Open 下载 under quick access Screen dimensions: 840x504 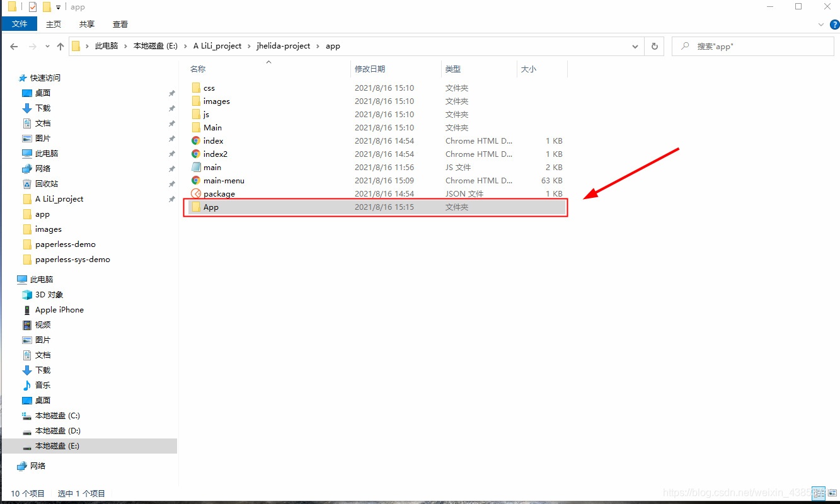point(43,108)
